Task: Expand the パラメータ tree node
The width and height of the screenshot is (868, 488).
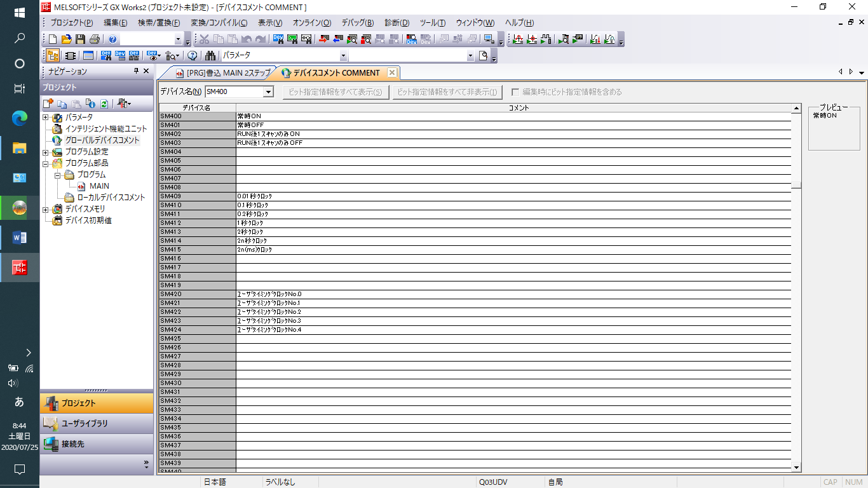Action: 45,118
